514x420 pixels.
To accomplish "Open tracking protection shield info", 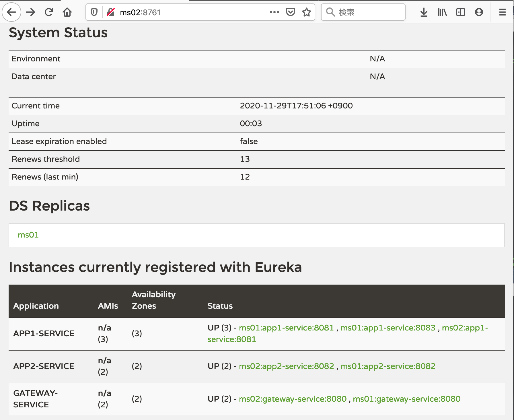I will coord(94,12).
